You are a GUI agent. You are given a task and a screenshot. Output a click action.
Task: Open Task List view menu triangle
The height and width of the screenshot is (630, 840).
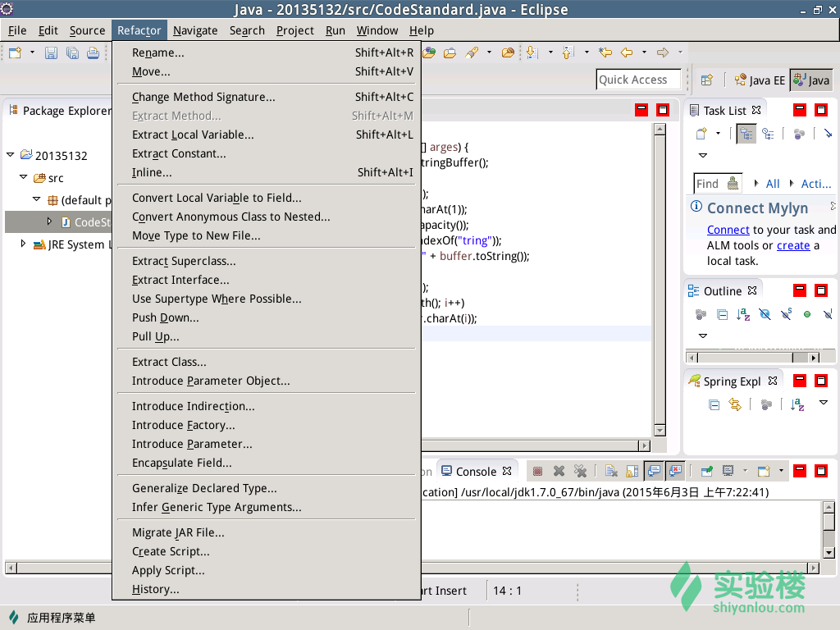pos(703,155)
